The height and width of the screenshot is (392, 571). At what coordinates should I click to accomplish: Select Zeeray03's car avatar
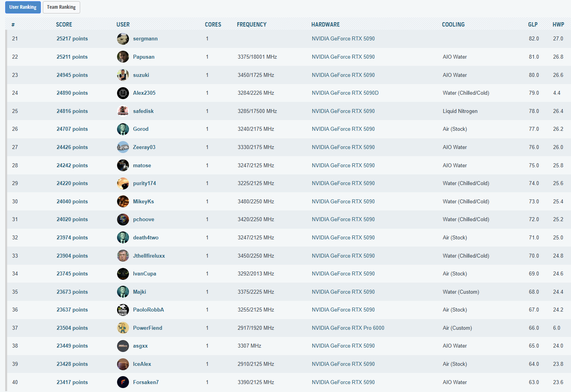(x=123, y=147)
